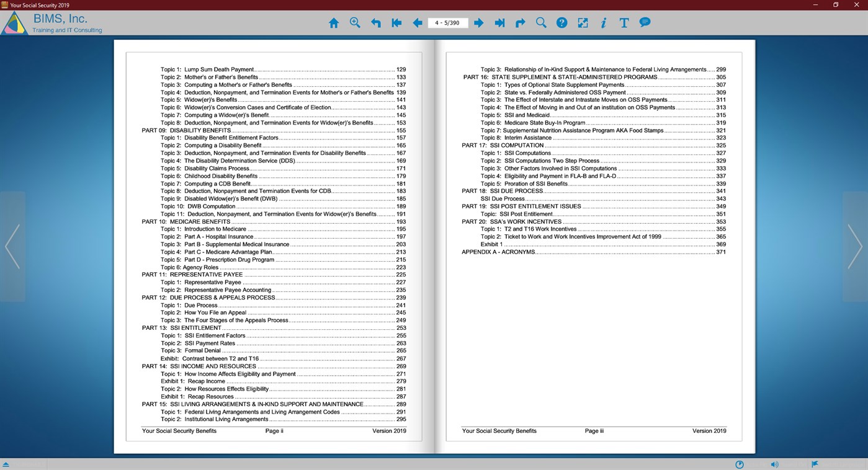Open the help question mark icon
Screen dimensions: 868x470
pos(562,23)
